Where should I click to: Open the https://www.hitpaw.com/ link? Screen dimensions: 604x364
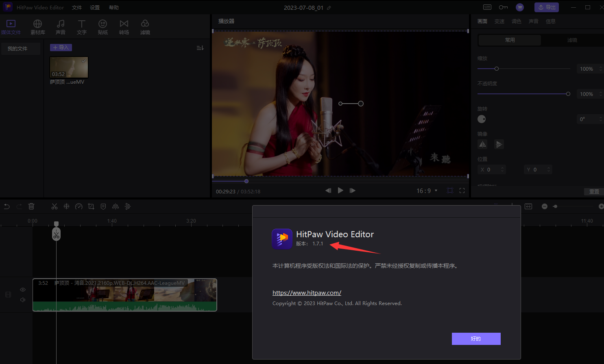coord(307,292)
